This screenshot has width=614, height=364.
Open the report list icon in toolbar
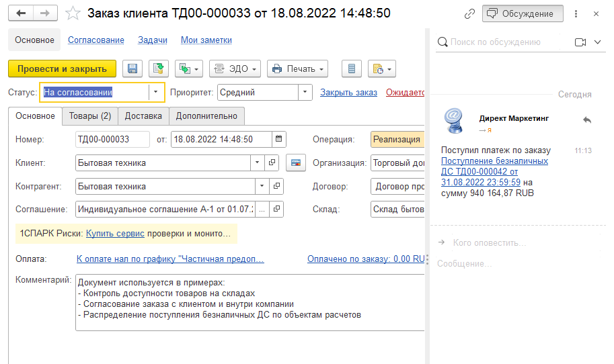point(352,69)
